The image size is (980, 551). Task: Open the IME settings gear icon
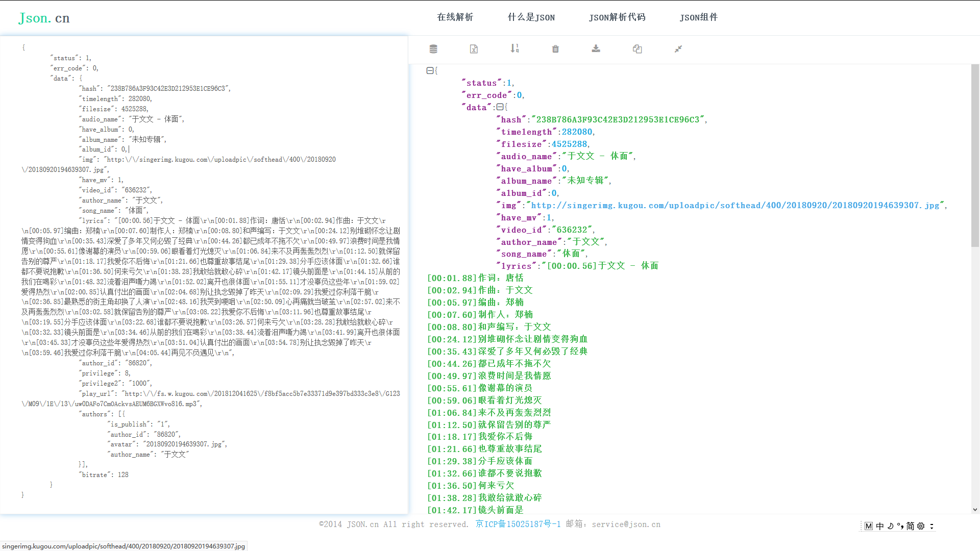[921, 526]
